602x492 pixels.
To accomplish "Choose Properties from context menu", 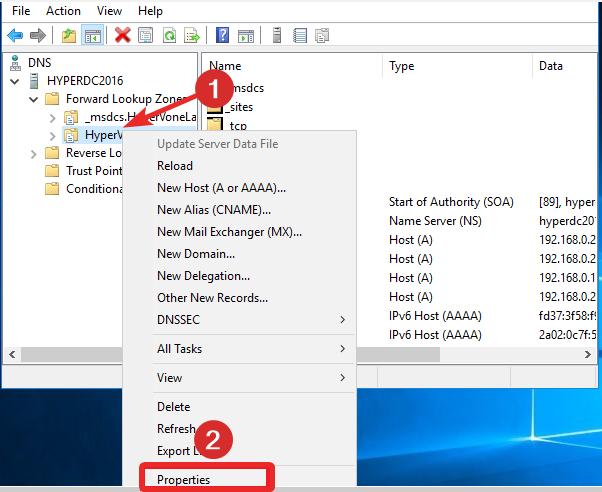I will coord(184,480).
